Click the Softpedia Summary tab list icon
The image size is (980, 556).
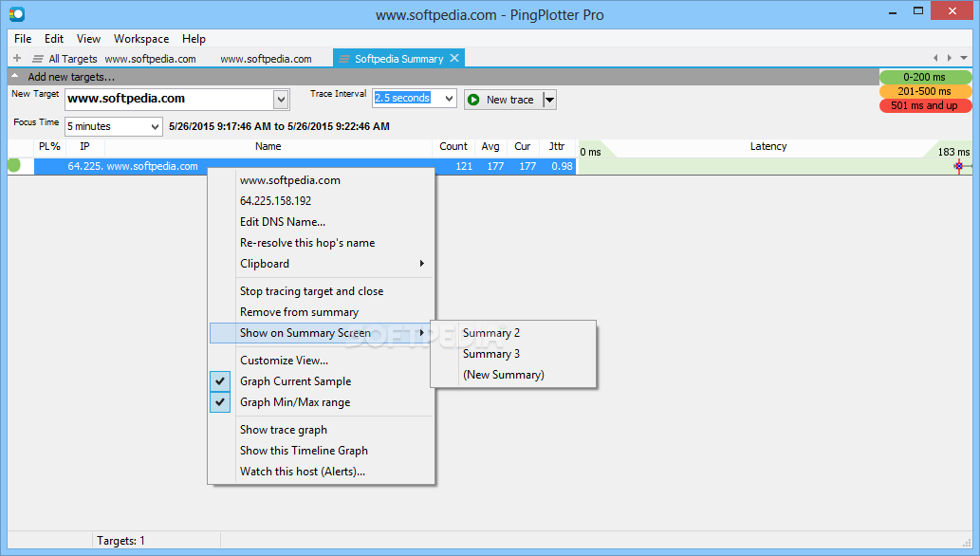point(344,59)
